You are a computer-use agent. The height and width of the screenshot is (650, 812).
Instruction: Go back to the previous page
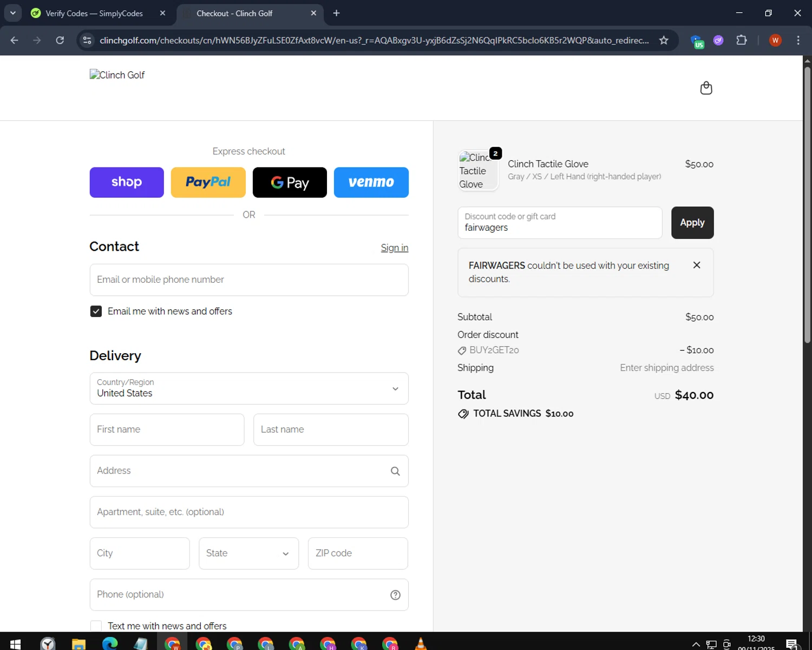click(x=15, y=40)
